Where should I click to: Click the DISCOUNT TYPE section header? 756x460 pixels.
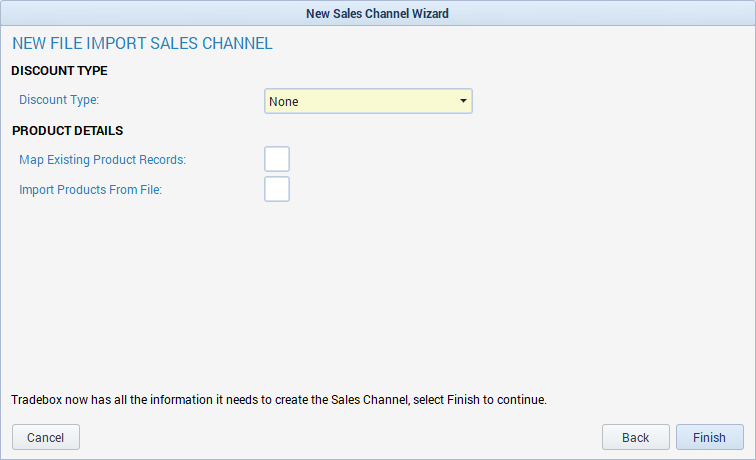59,71
